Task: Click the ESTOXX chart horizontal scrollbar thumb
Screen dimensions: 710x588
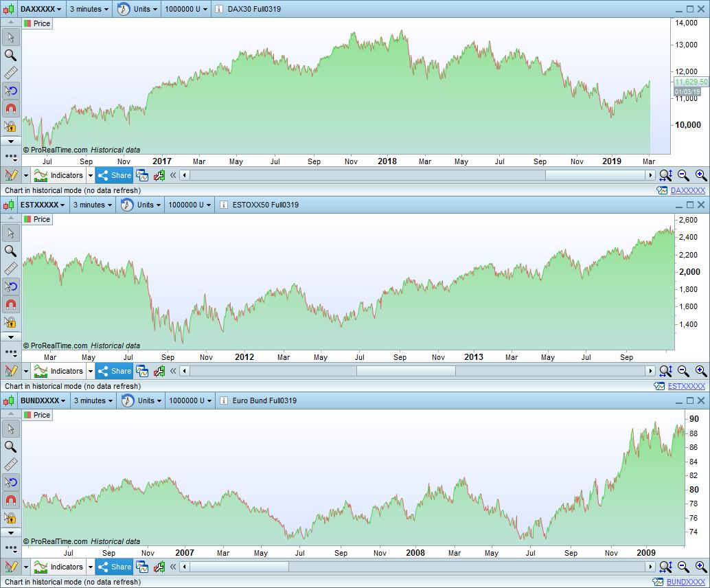Action: (406, 371)
